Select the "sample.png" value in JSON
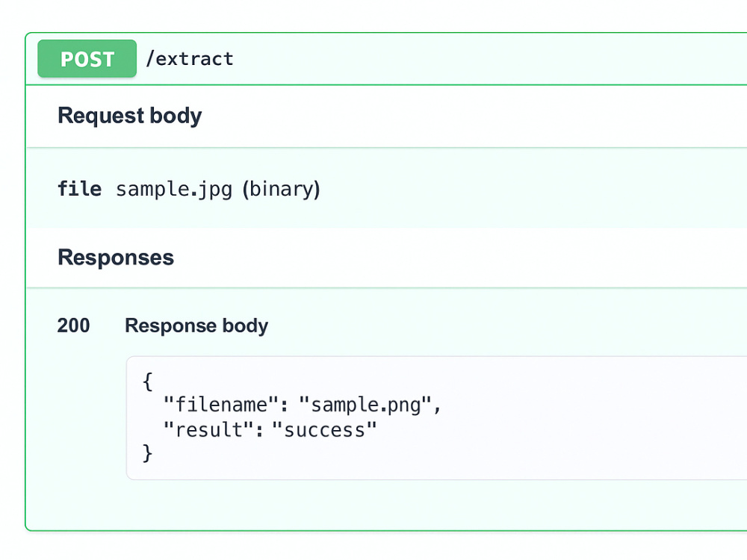 pos(365,405)
